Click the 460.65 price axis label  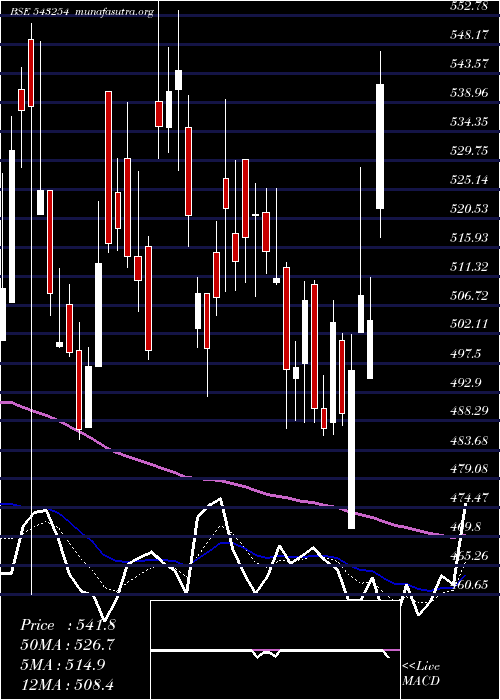[x=469, y=585]
